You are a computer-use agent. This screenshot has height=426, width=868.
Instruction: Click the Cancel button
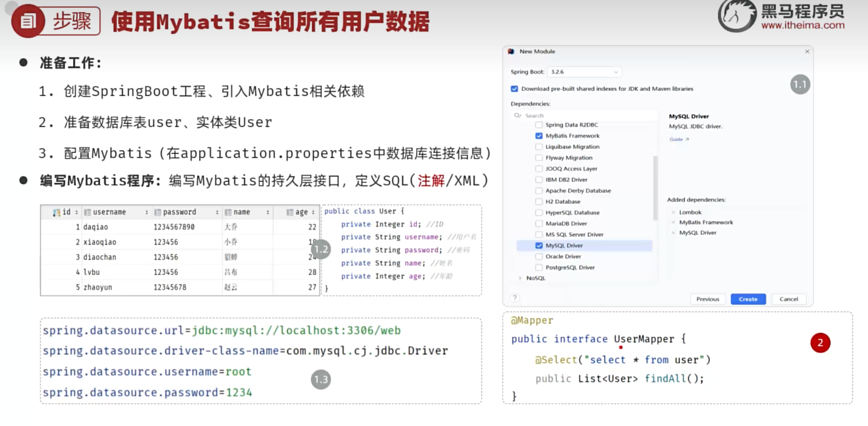coord(789,299)
